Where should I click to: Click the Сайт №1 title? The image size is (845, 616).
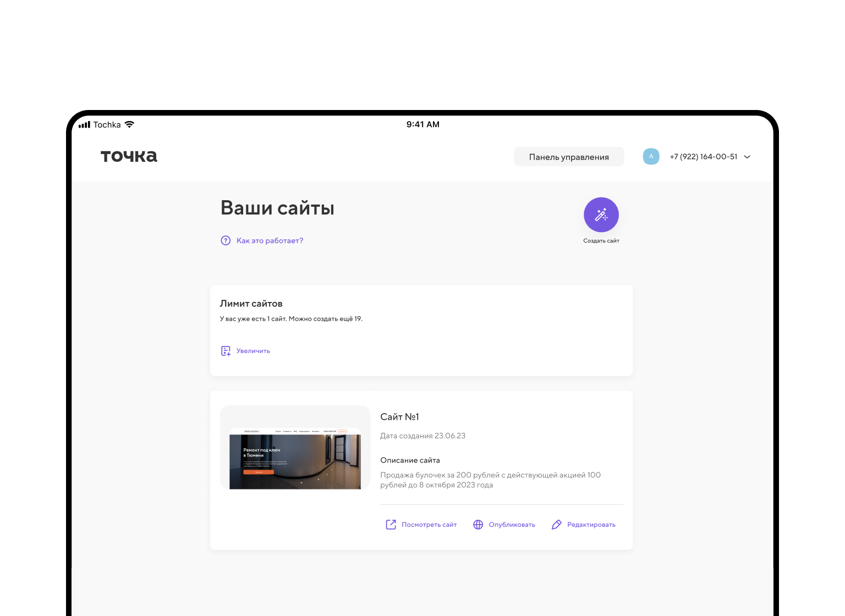coord(399,417)
